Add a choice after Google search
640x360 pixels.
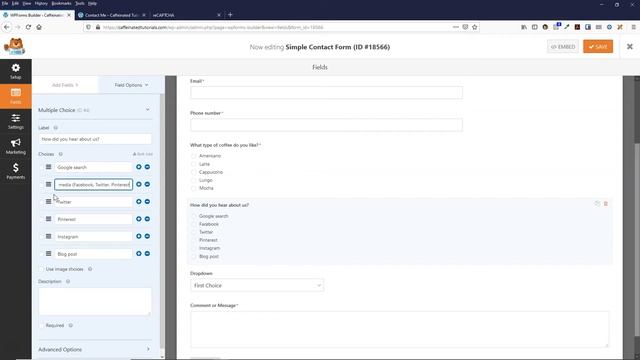tap(139, 167)
